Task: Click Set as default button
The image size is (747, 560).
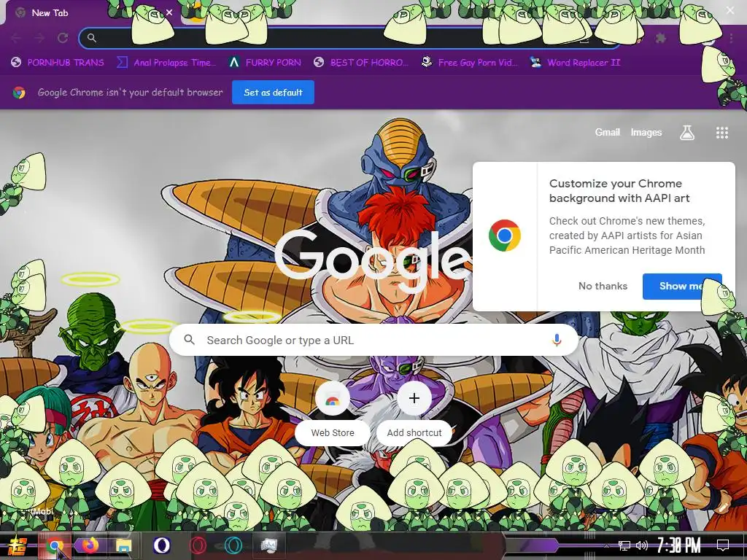Action: coord(273,93)
